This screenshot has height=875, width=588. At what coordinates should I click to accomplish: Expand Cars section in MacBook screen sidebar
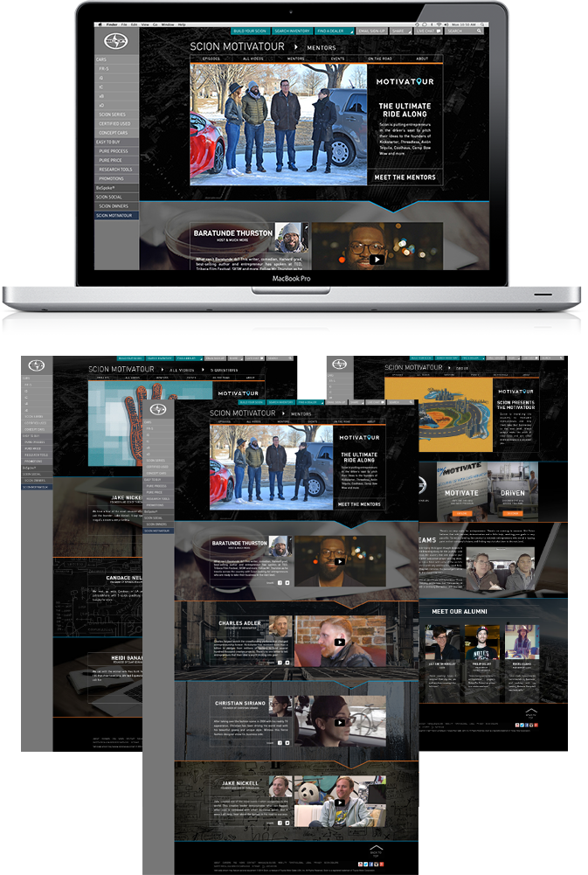tap(116, 59)
